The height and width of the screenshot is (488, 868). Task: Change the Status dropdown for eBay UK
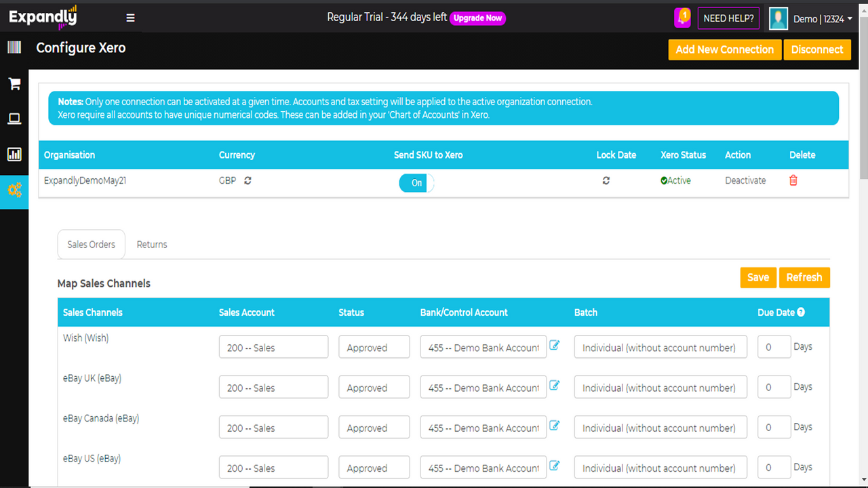point(374,386)
